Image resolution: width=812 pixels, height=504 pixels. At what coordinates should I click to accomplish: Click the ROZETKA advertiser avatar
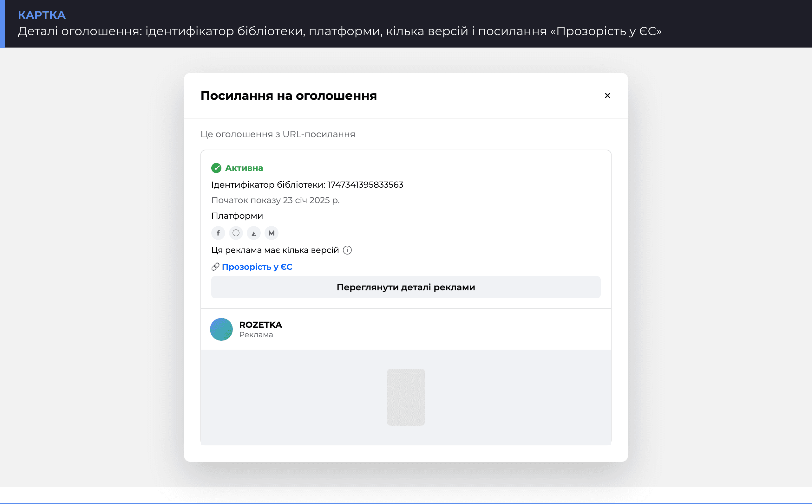pos(221,329)
